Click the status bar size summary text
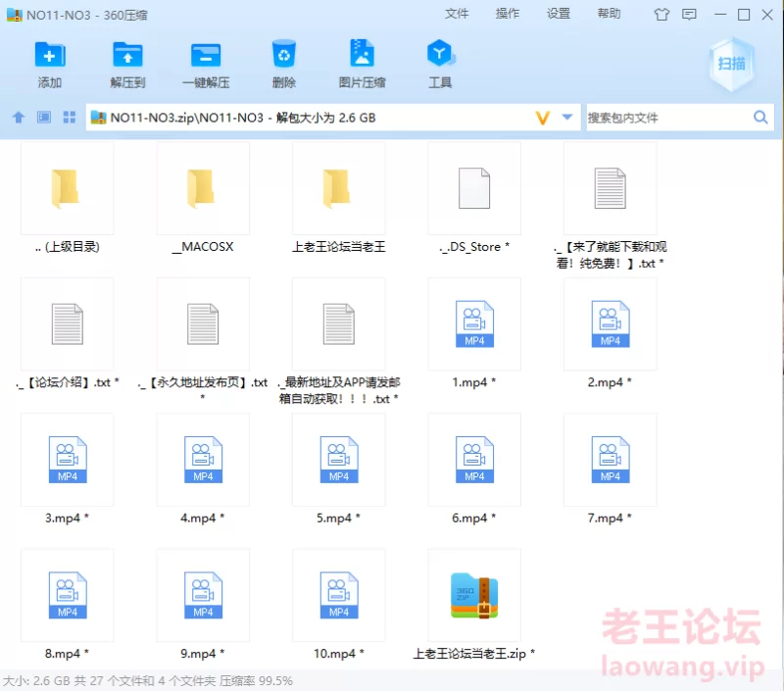This screenshot has width=784, height=691. 148,680
